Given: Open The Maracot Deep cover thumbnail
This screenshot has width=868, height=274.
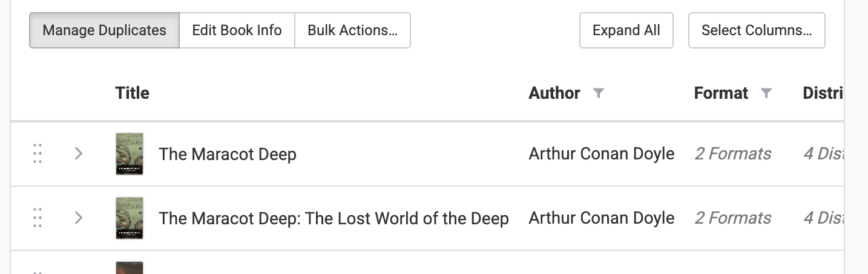Looking at the screenshot, I should pos(130,154).
